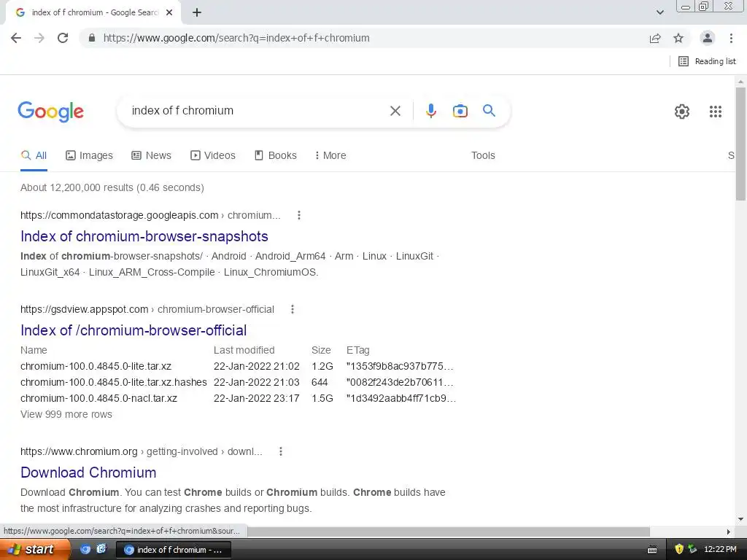The height and width of the screenshot is (560, 747).
Task: Click the Last modified column header
Action: tap(244, 350)
